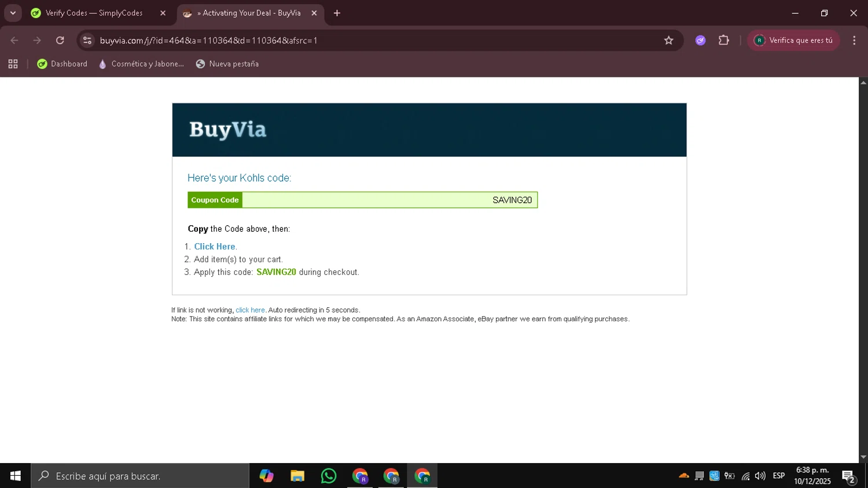Viewport: 868px width, 488px height.
Task: Open the clock showing 6:38 p. m.
Action: coord(812,476)
